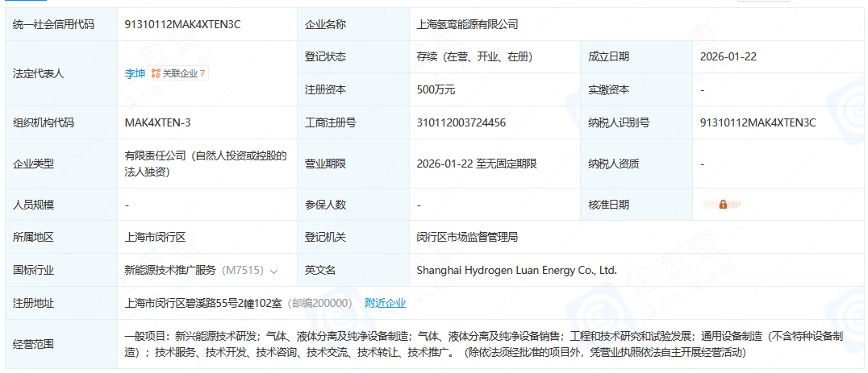Click the 核准日期 label cell
The width and height of the screenshot is (868, 373).
tap(636, 205)
